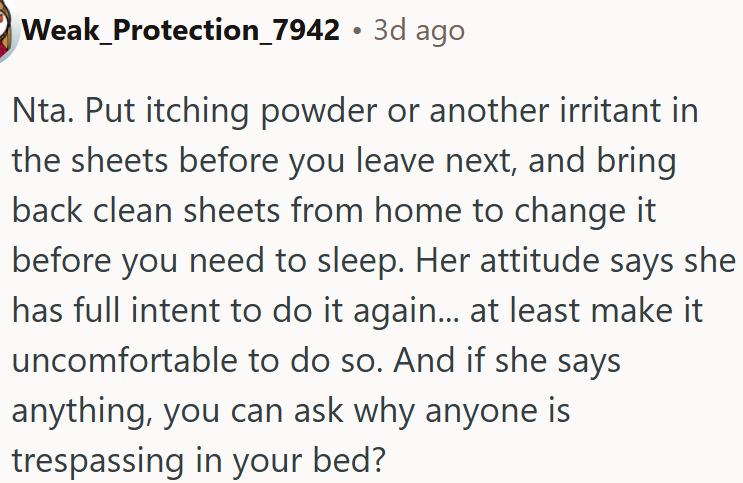Image resolution: width=743 pixels, height=483 pixels.
Task: Click the words "back clean sheets" on line three
Action: tap(146, 210)
